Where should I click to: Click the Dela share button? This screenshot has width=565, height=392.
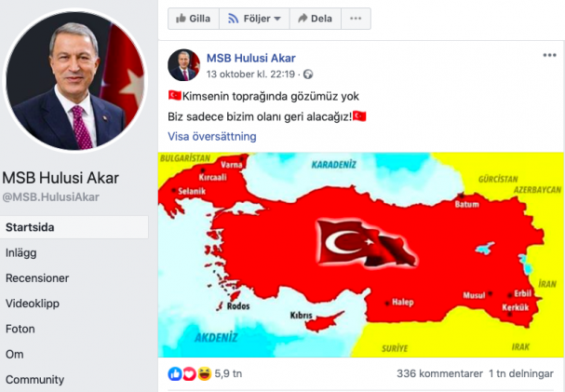point(316,19)
